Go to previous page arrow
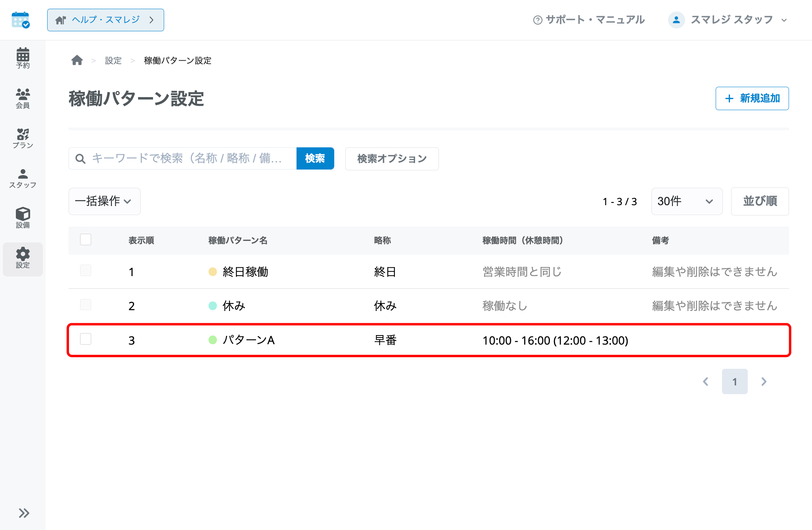 pyautogui.click(x=706, y=381)
